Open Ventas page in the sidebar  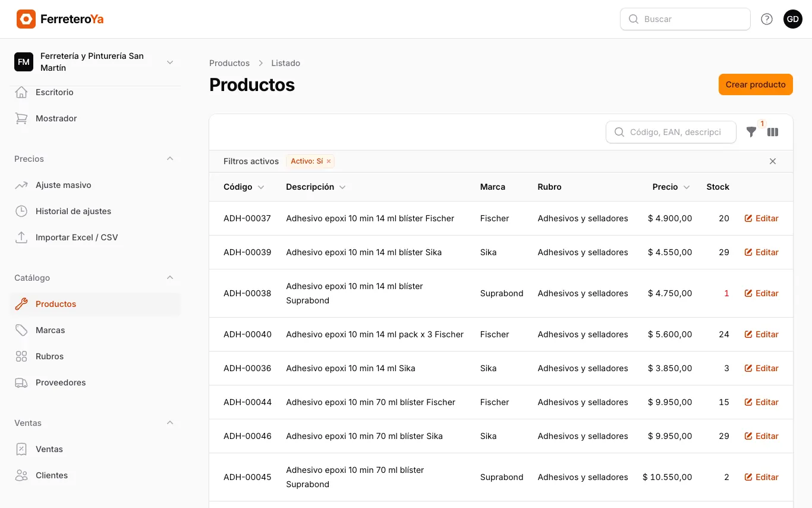(95, 449)
